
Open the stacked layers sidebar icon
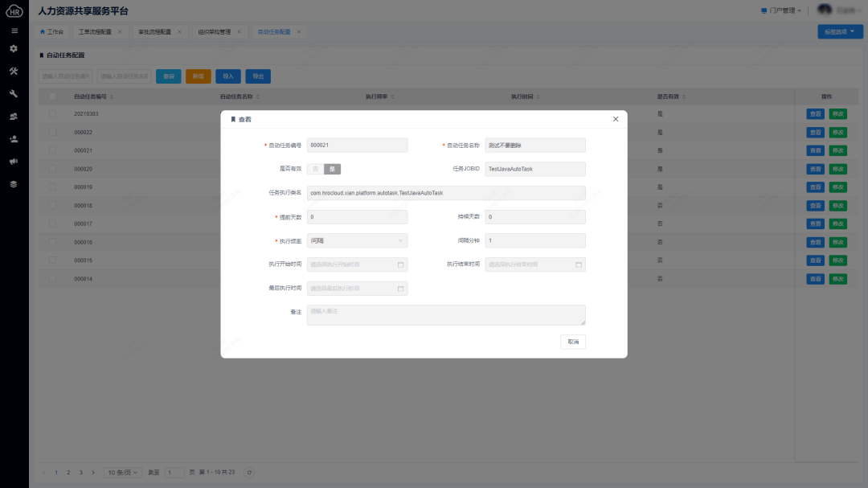[x=14, y=184]
